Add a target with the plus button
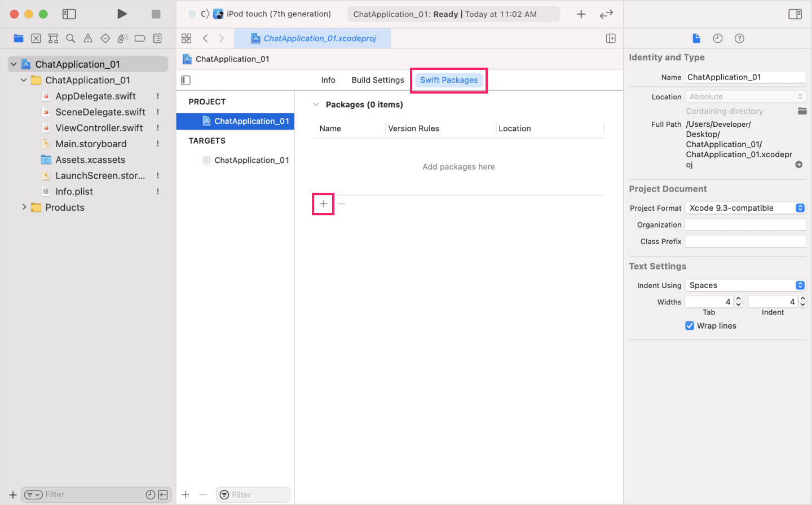 click(x=186, y=495)
